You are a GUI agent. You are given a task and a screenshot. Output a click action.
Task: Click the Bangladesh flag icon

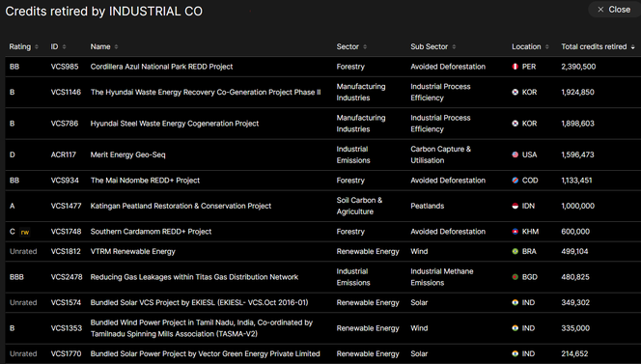pyautogui.click(x=516, y=277)
